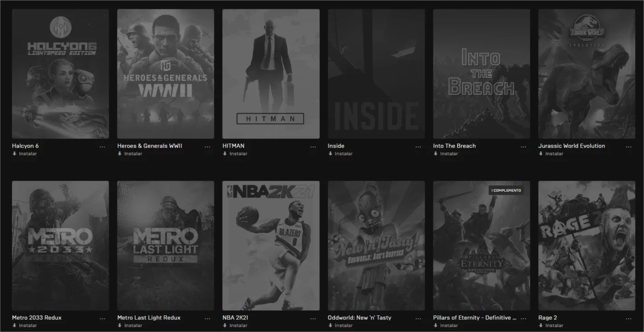Open the Jurassic World Evolution cover image
This screenshot has width=644, height=332.
coord(587,74)
